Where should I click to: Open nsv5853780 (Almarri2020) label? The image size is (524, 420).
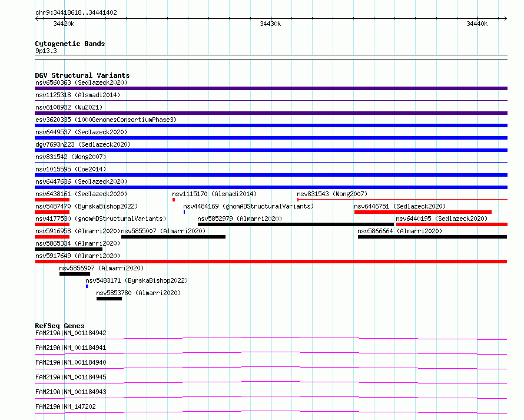[138, 293]
